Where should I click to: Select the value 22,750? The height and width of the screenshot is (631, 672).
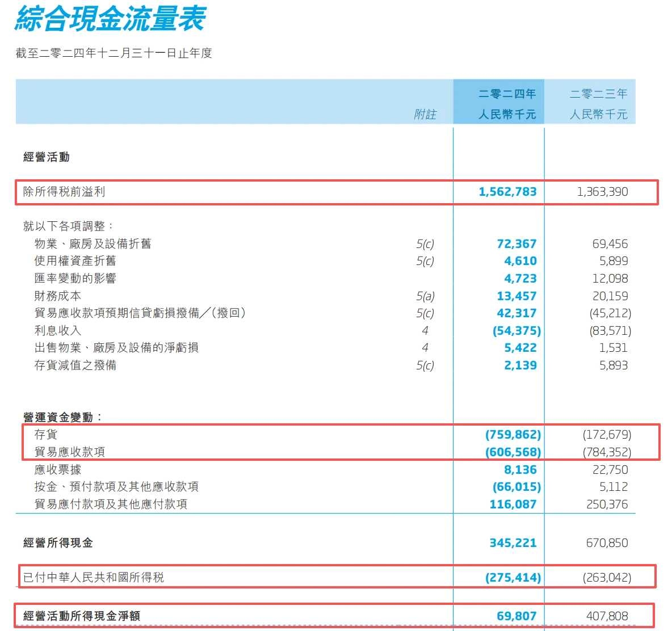(610, 469)
